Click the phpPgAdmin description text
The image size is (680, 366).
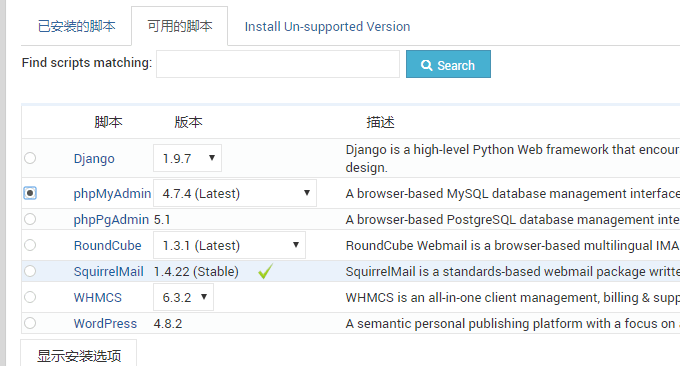513,219
